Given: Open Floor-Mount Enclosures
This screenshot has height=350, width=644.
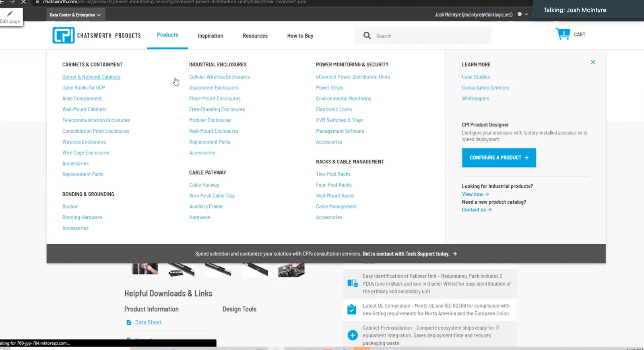Looking at the screenshot, I should [x=215, y=99].
